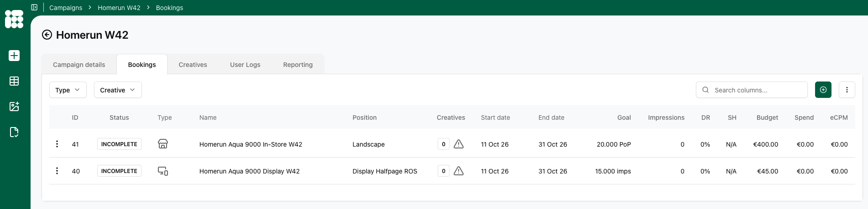Viewport: 868px width, 209px height.
Task: Click the warning triangle for booking 40
Action: click(x=459, y=171)
